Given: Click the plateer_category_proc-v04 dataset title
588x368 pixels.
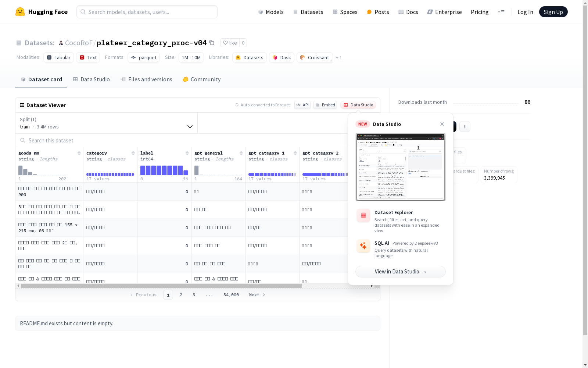Looking at the screenshot, I should [x=152, y=43].
